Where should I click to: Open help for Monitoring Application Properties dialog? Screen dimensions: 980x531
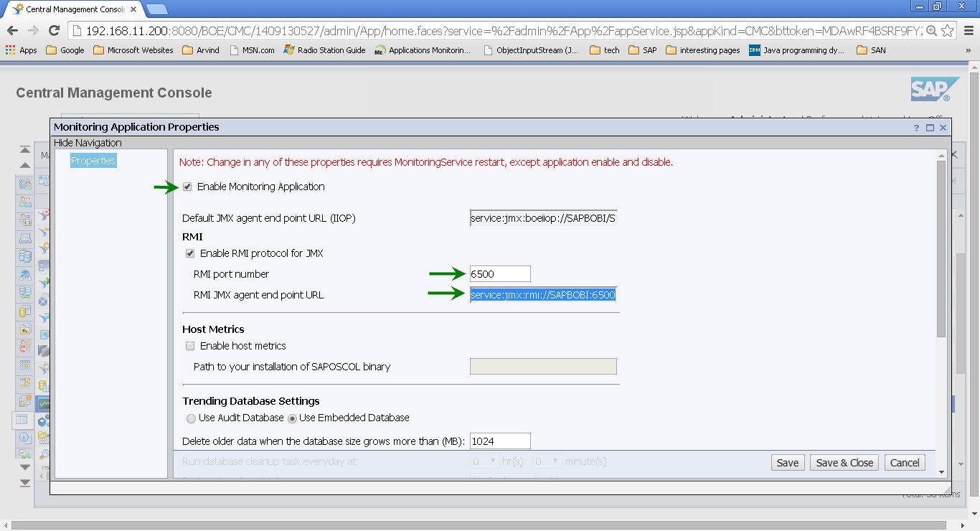[x=916, y=128]
